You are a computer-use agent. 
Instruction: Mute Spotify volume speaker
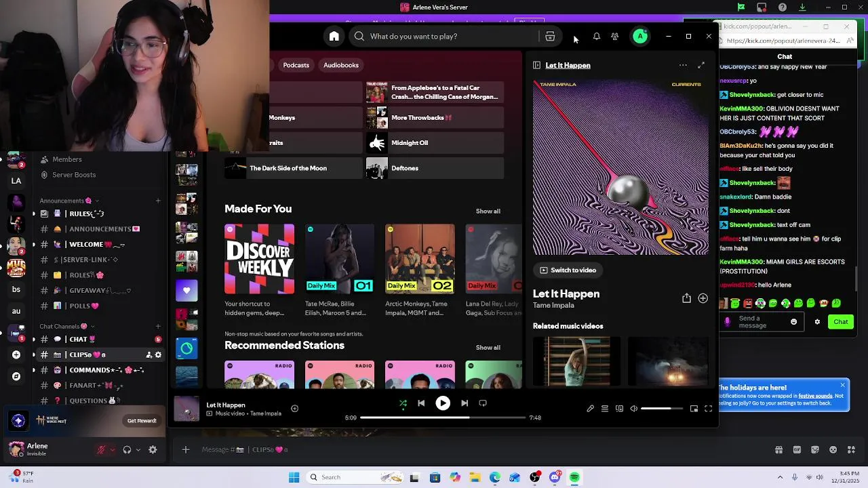tap(633, 409)
